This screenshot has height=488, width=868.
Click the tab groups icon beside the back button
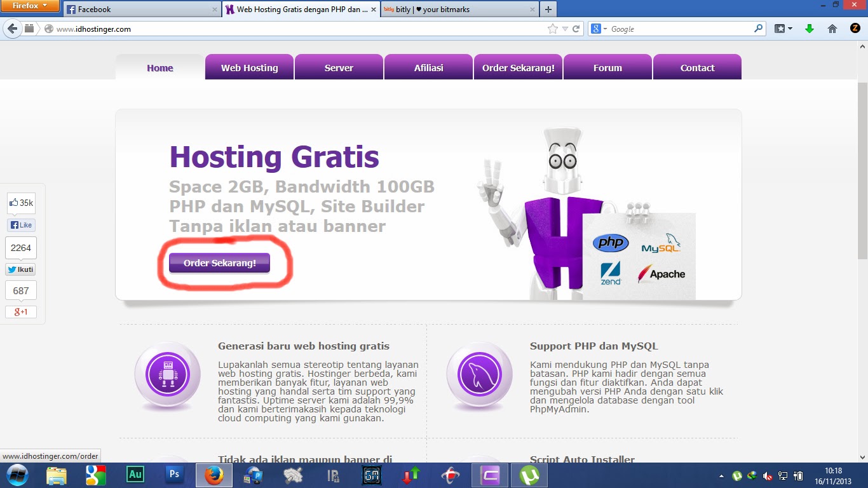(x=29, y=29)
